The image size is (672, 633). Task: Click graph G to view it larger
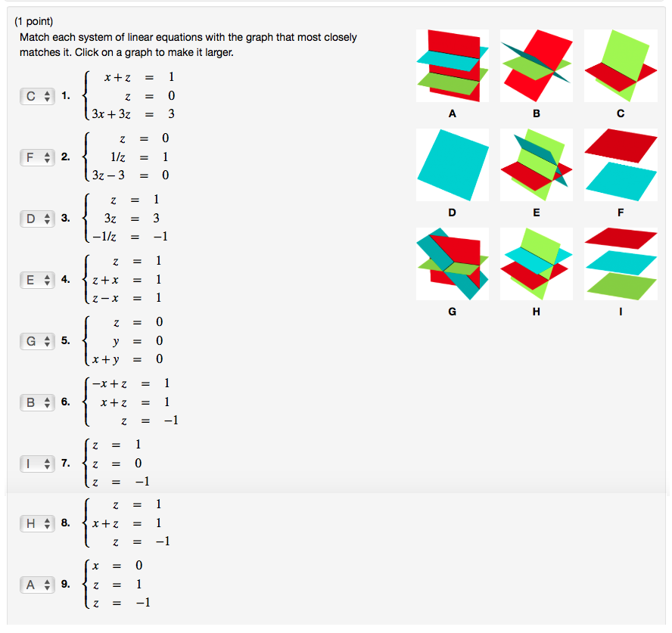pyautogui.click(x=452, y=263)
